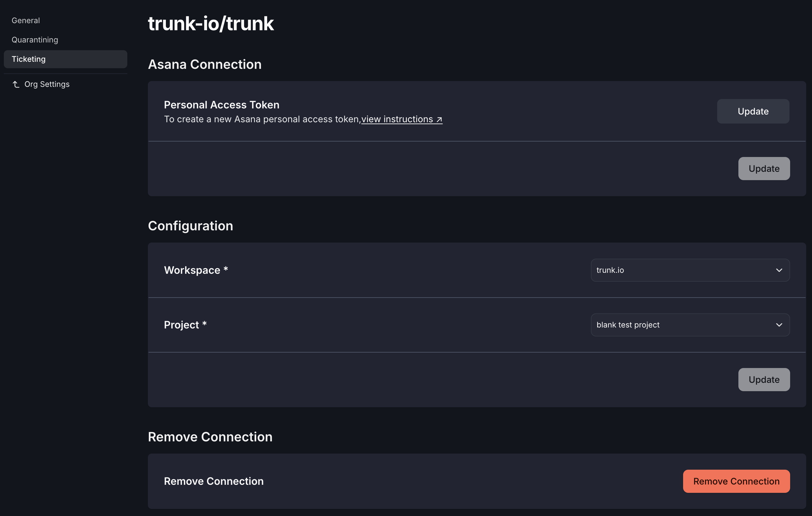Click the Remove Connection row label

214,481
